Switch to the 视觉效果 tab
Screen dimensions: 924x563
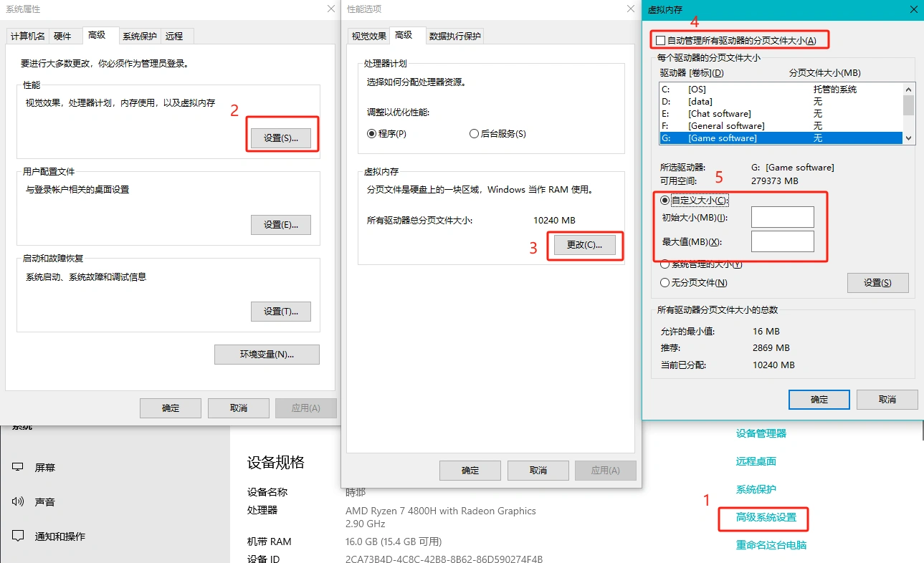click(368, 34)
